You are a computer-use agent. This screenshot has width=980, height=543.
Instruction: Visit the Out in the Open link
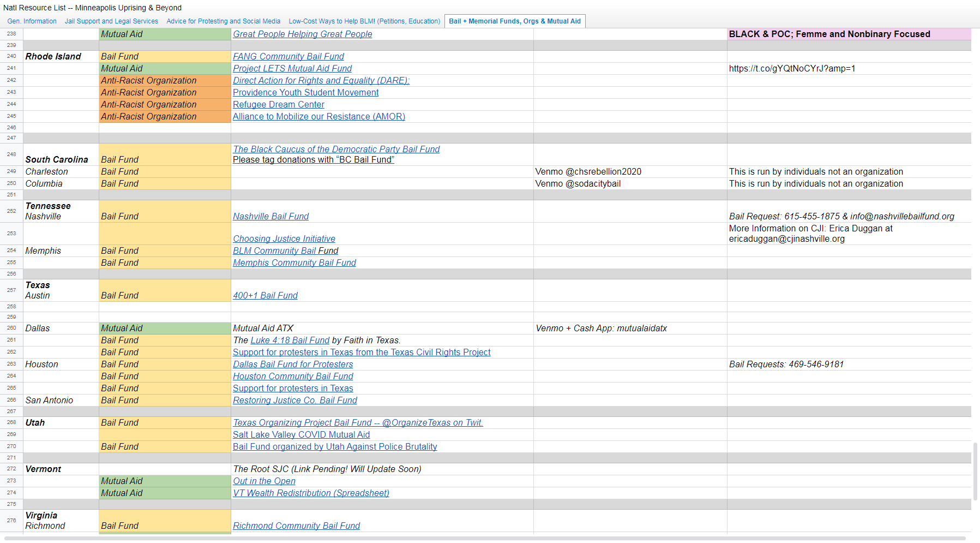click(264, 481)
